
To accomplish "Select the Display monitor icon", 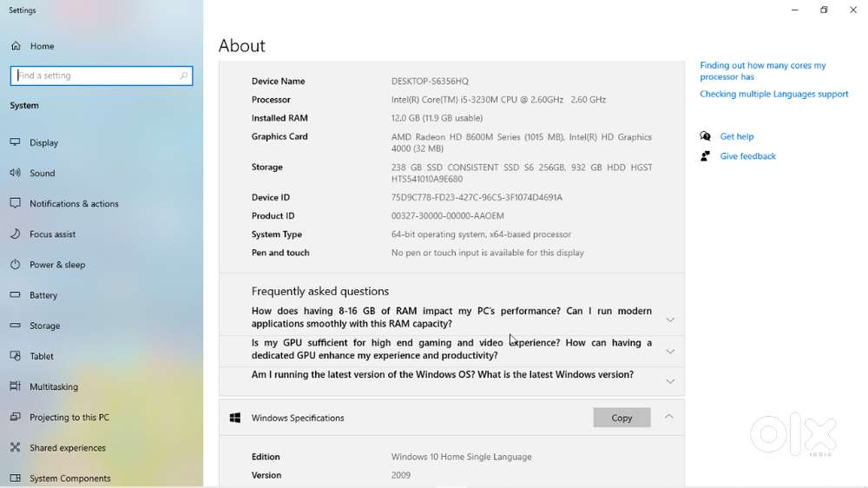I will pos(16,142).
